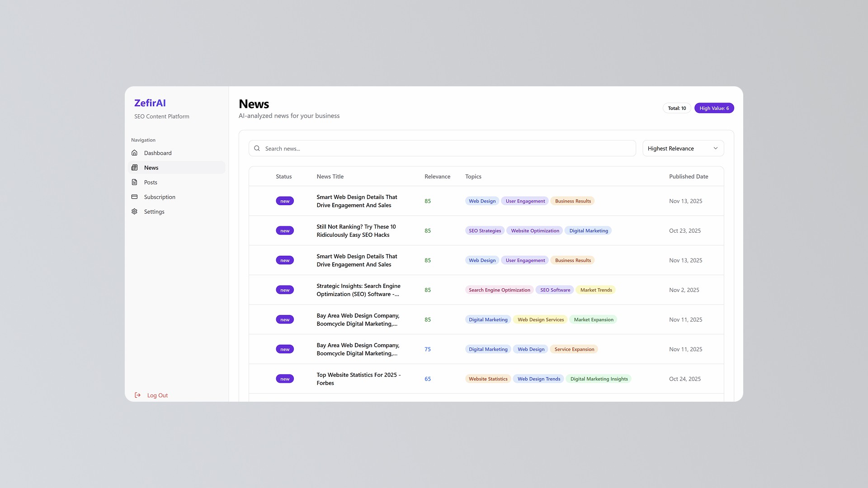Image resolution: width=868 pixels, height=488 pixels.
Task: Click the Subscription card icon
Action: 134,197
